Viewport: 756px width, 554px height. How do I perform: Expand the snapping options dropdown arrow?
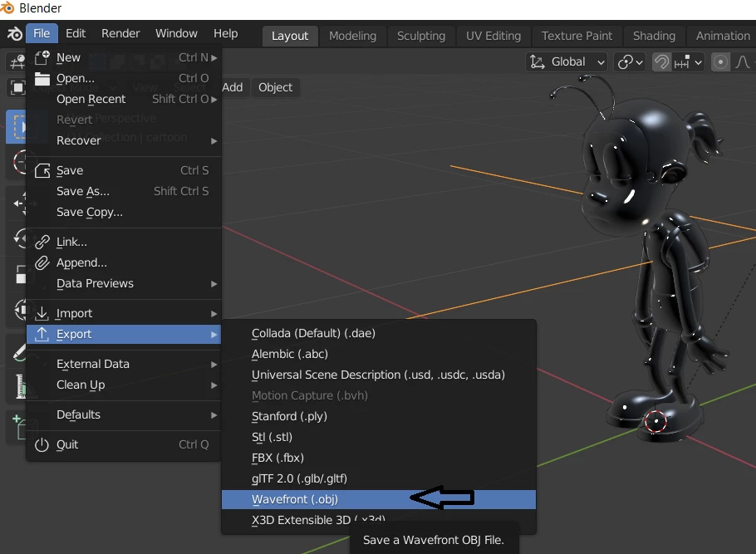(698, 62)
